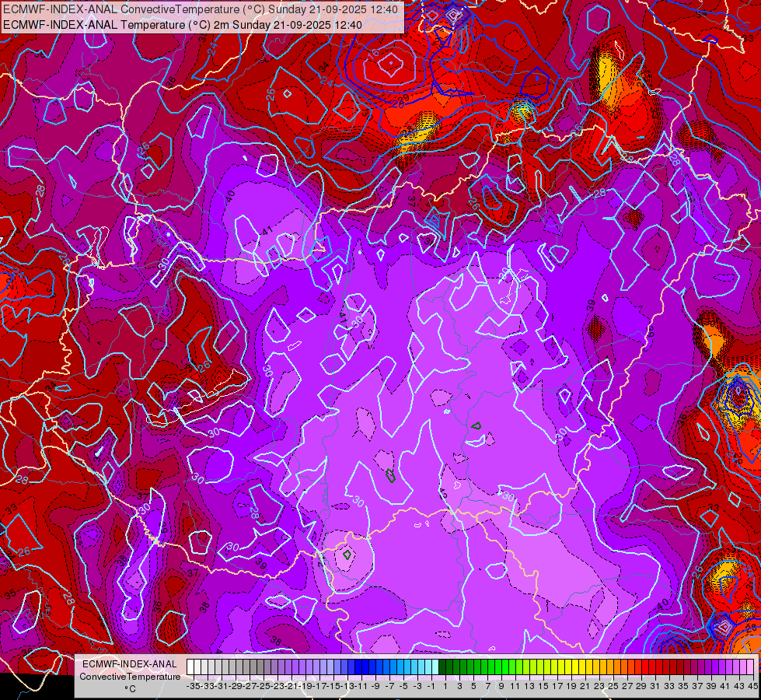Click the '-35' tick label in the legend
Viewport: 761px width, 700px height.
point(193,687)
